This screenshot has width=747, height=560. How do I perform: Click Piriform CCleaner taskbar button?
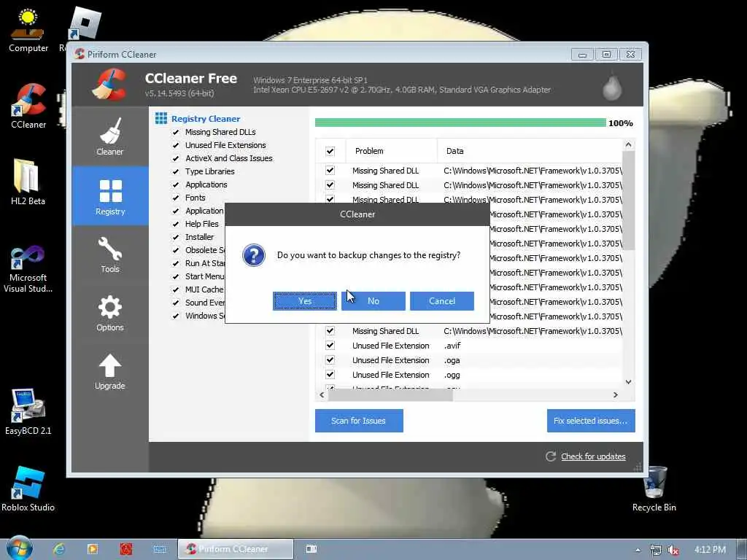click(x=236, y=549)
